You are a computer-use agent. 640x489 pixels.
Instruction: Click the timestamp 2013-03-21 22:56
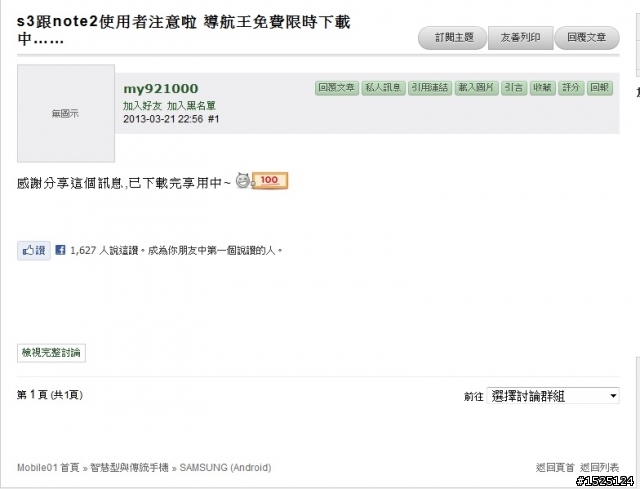(x=163, y=119)
